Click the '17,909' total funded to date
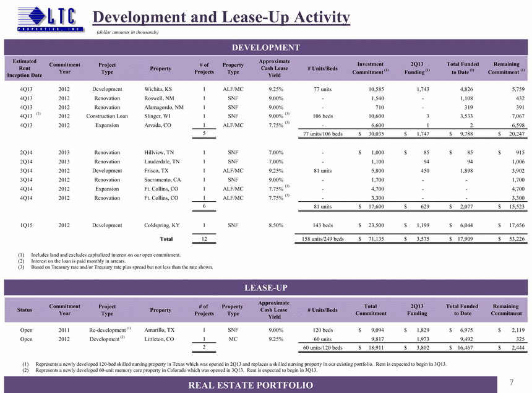 pyautogui.click(x=465, y=239)
